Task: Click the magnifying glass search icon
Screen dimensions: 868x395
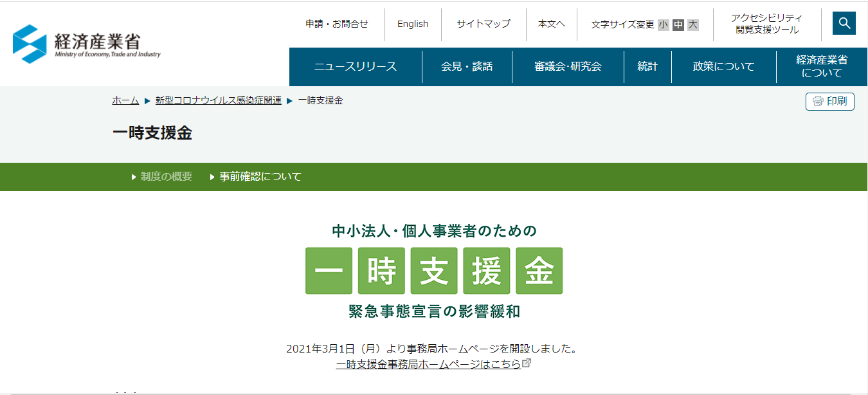Action: (844, 24)
